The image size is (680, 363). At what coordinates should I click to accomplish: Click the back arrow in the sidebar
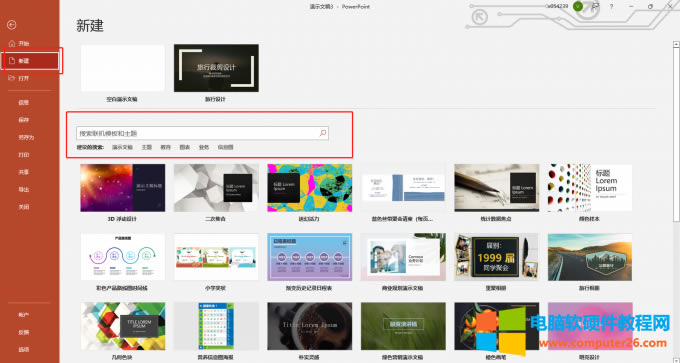(12, 25)
